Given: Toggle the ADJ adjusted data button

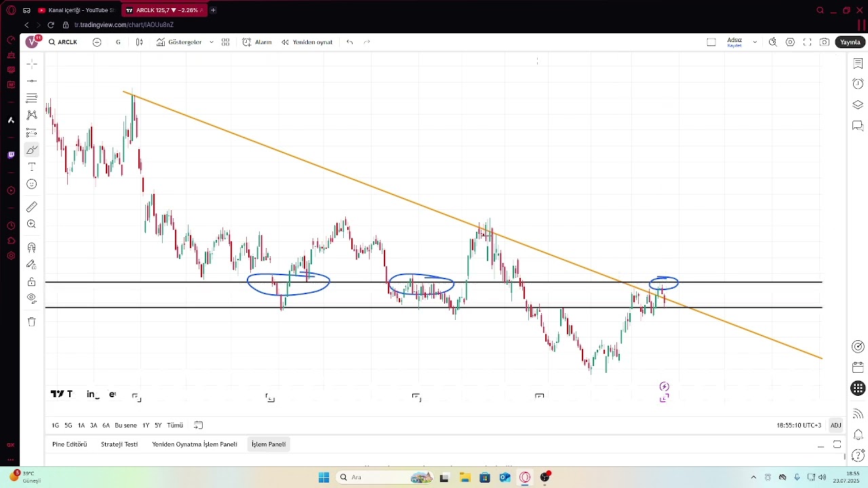Looking at the screenshot, I should [836, 426].
